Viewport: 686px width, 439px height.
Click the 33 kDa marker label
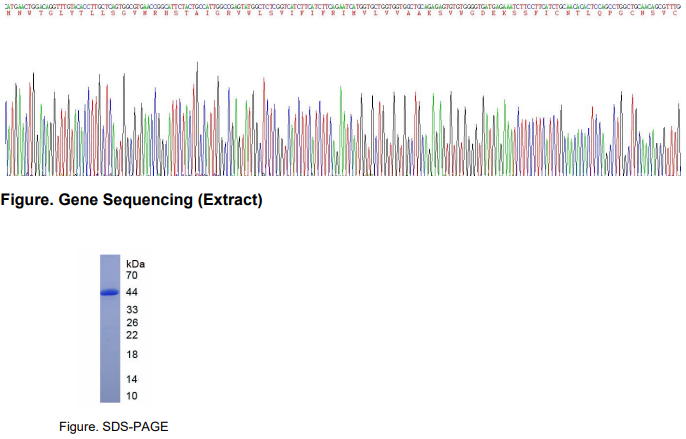132,310
